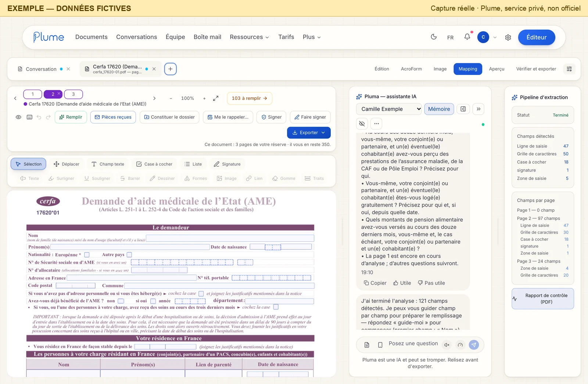This screenshot has height=384, width=588.
Task: Select page 3 tab
Action: coord(73,94)
